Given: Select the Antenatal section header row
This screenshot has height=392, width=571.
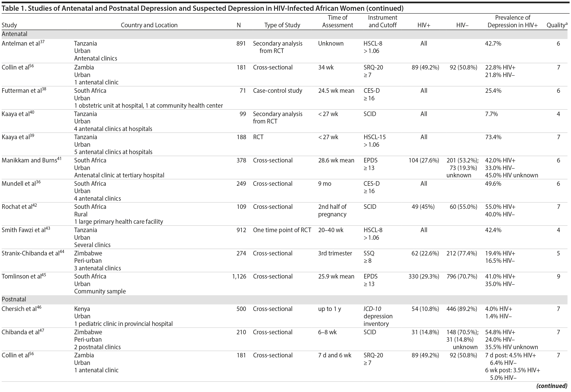Looking at the screenshot, I should [15, 34].
